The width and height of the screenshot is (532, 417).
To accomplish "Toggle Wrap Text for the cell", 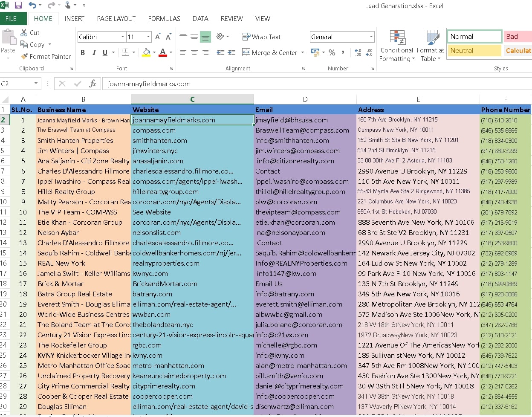I will (x=262, y=37).
